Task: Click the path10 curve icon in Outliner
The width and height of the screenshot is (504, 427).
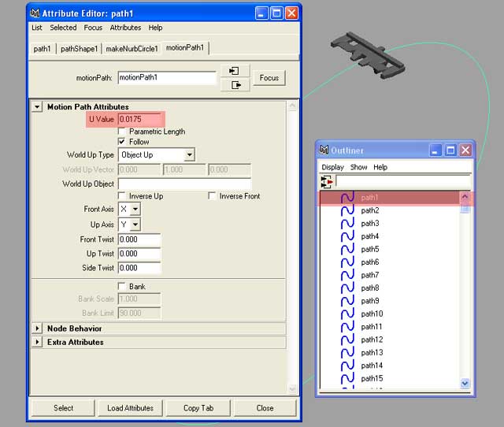Action: [347, 314]
